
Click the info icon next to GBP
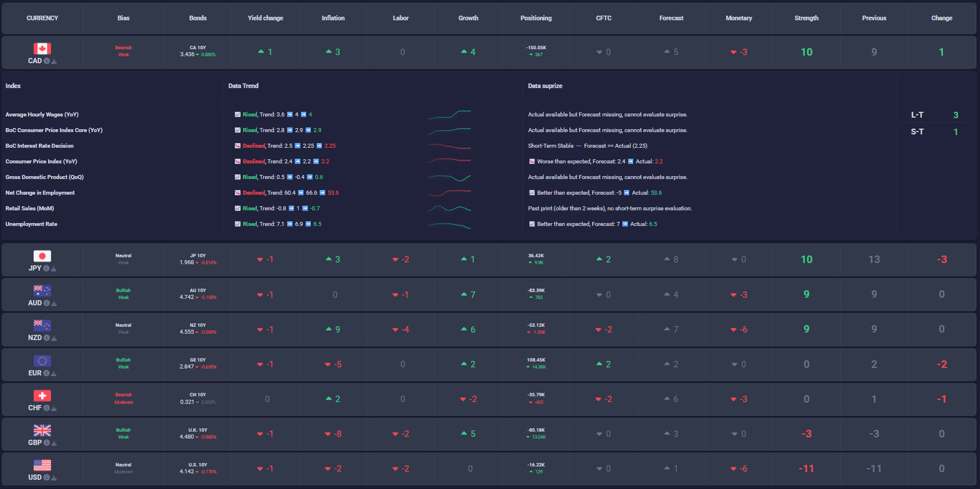46,443
